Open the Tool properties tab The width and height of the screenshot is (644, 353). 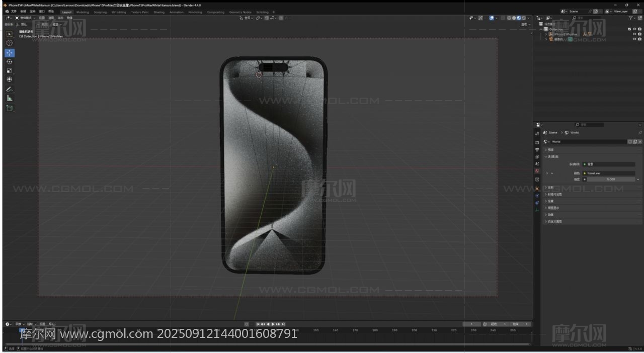(x=537, y=134)
